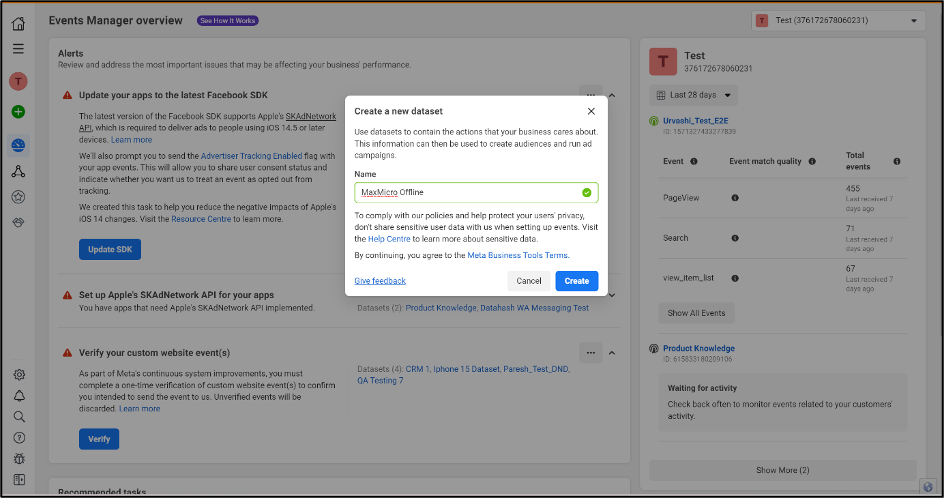
Task: Click Learn more in Verify events alert
Action: 139,409
